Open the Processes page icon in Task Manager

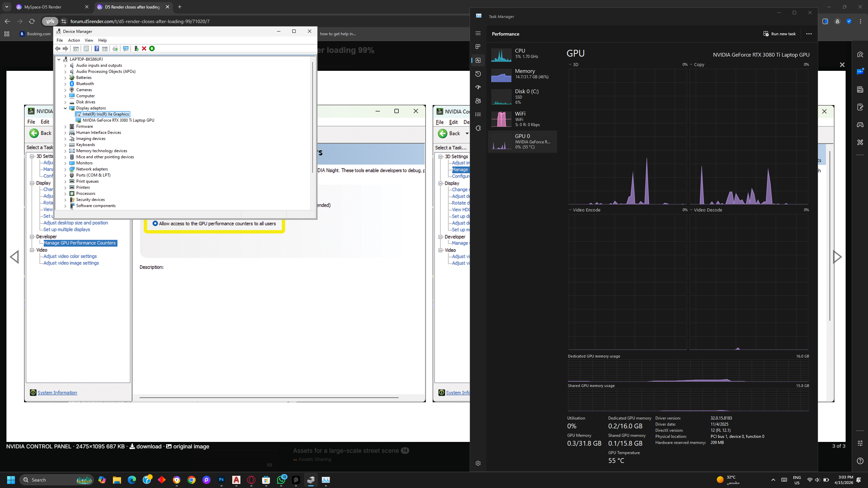tap(478, 46)
